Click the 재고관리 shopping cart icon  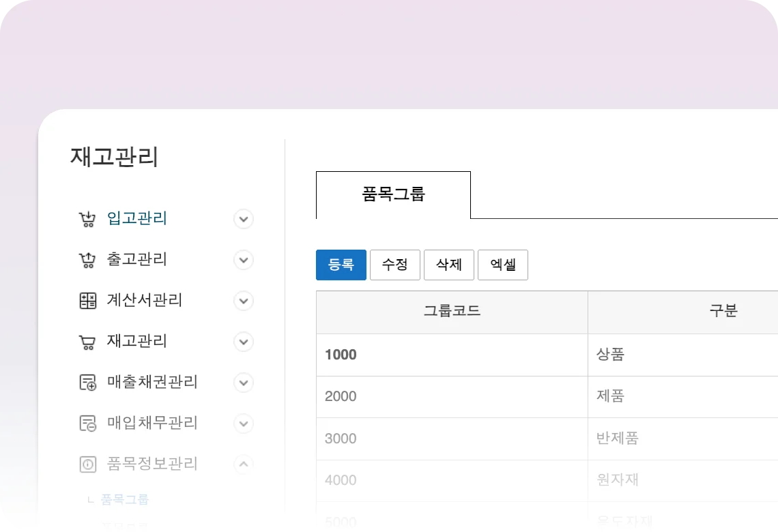pyautogui.click(x=87, y=342)
